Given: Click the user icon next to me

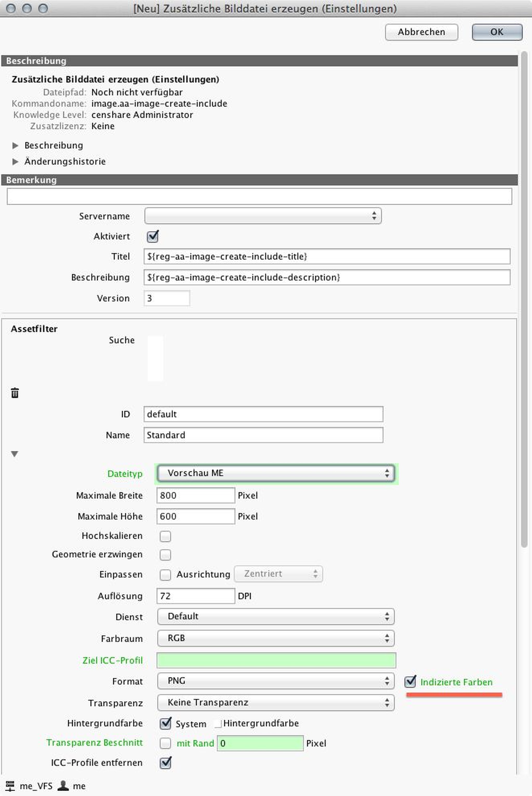Looking at the screenshot, I should (63, 786).
